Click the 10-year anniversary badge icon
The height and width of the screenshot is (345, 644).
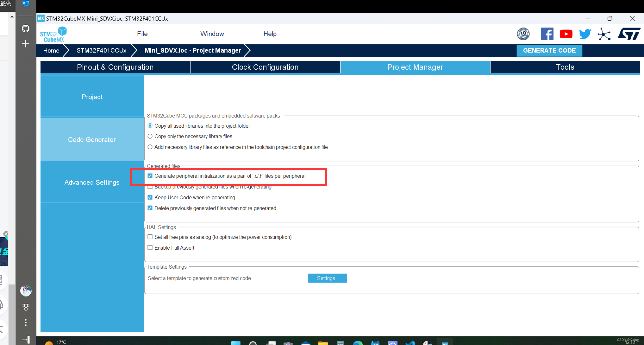tap(523, 34)
